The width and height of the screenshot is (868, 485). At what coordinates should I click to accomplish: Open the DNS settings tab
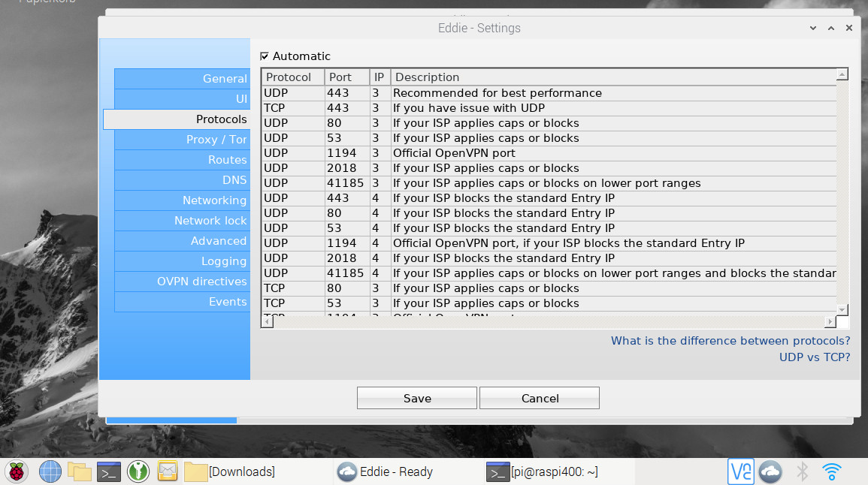182,179
